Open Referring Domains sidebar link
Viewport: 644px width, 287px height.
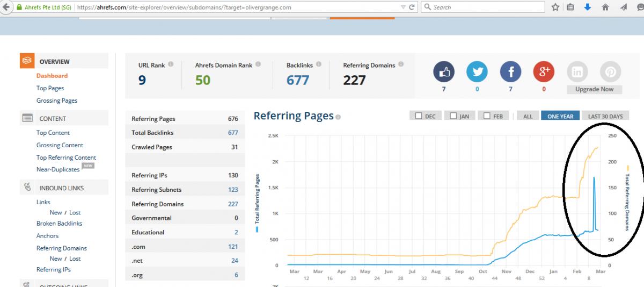[x=62, y=248]
